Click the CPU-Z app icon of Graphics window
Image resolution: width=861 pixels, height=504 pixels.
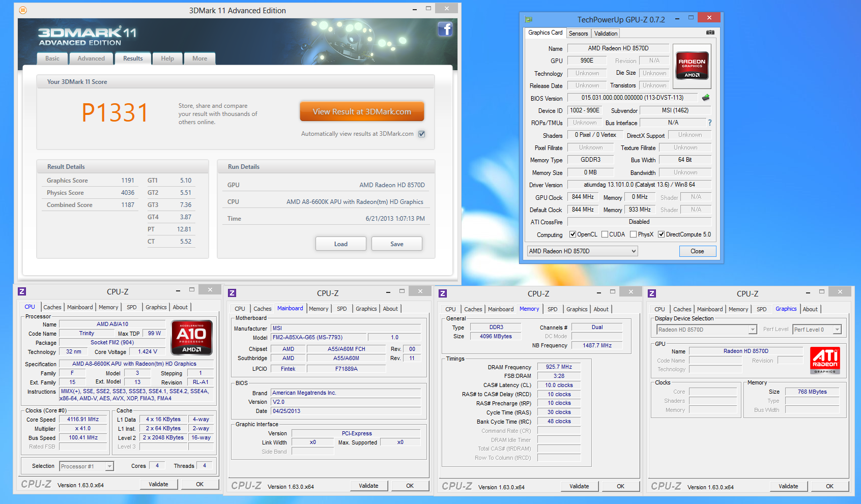[x=652, y=293]
